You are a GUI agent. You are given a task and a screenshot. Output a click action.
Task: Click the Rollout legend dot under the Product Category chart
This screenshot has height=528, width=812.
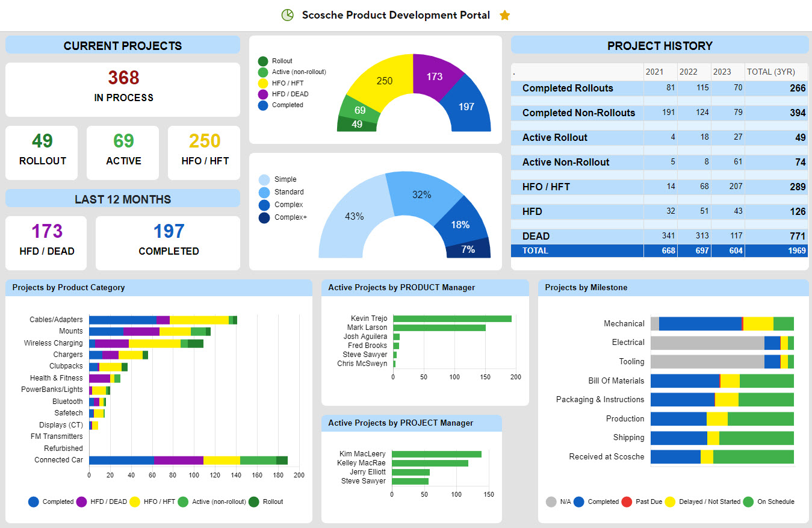point(254,502)
